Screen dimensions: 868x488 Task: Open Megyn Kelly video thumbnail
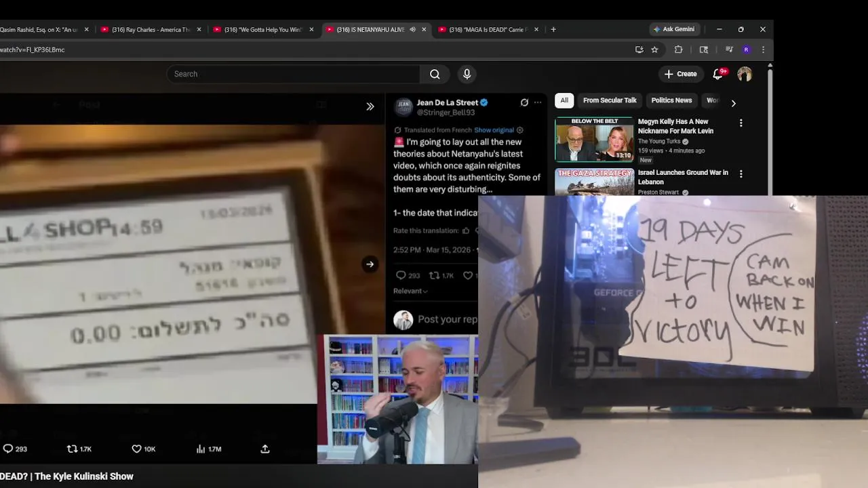pos(595,140)
